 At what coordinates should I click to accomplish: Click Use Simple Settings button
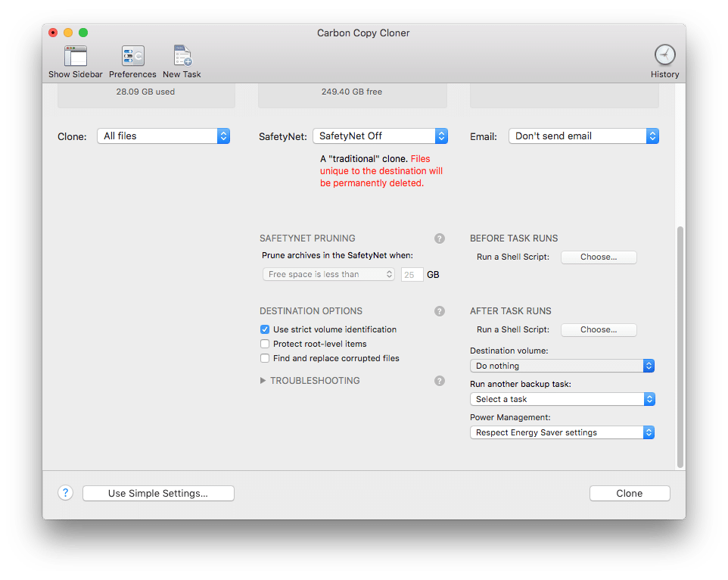158,494
